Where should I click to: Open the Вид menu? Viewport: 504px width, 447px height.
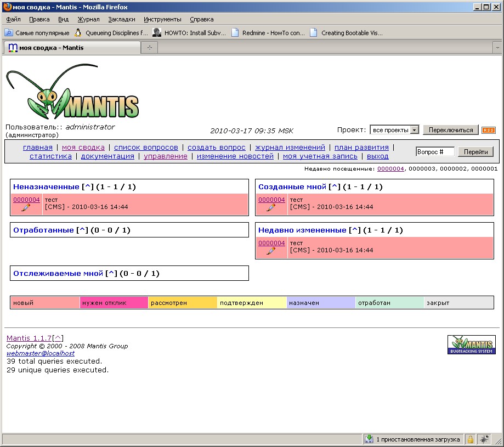(x=63, y=19)
